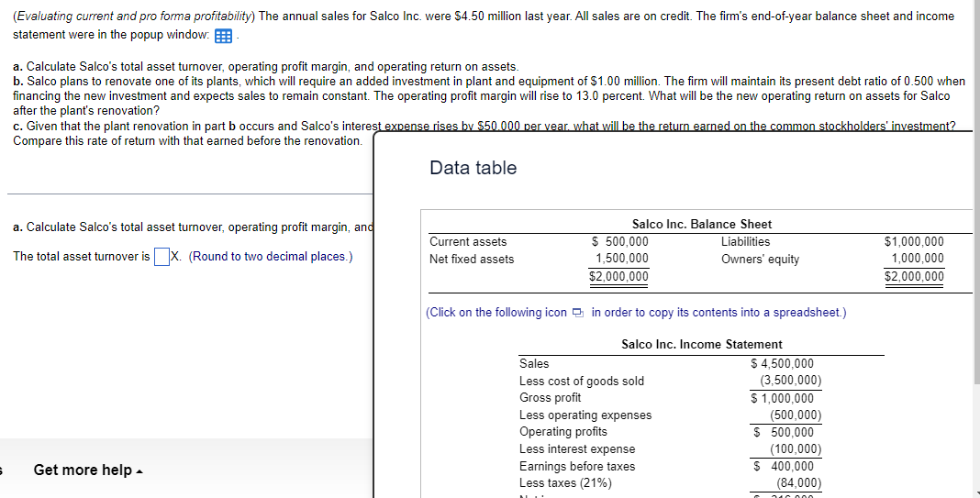Screen dimensions: 980x498
Task: Click Less cost of goods sold label
Action: tap(581, 381)
